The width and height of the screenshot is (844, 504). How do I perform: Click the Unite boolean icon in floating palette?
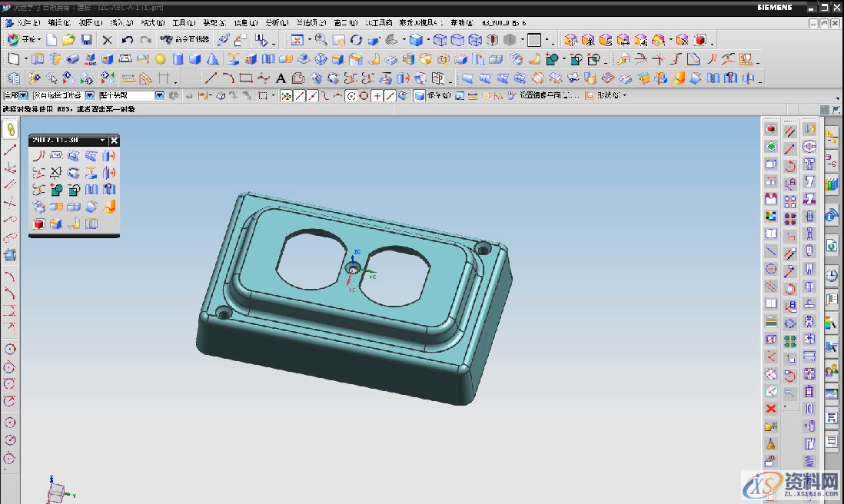coord(57,190)
